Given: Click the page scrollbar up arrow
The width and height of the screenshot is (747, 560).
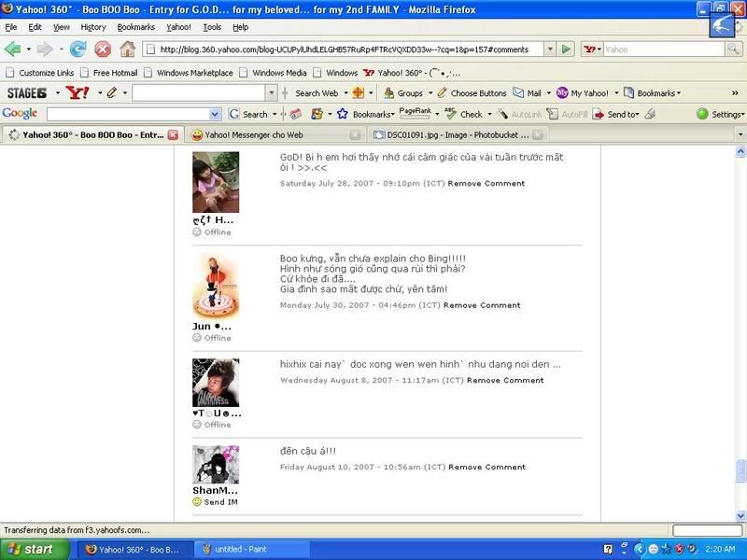Looking at the screenshot, I should click(x=740, y=152).
